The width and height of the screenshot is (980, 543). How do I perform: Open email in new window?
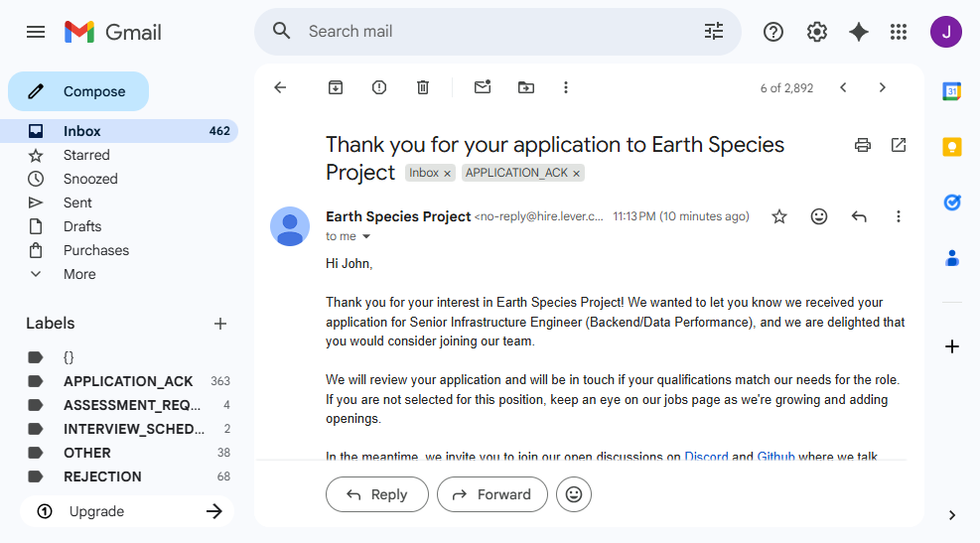(899, 145)
